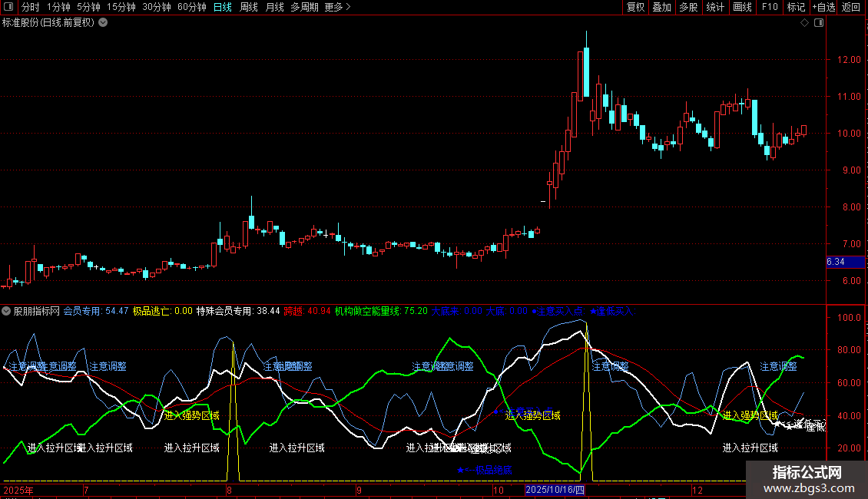Click the 逢低买入 legend label
The height and width of the screenshot is (499, 868).
[612, 311]
